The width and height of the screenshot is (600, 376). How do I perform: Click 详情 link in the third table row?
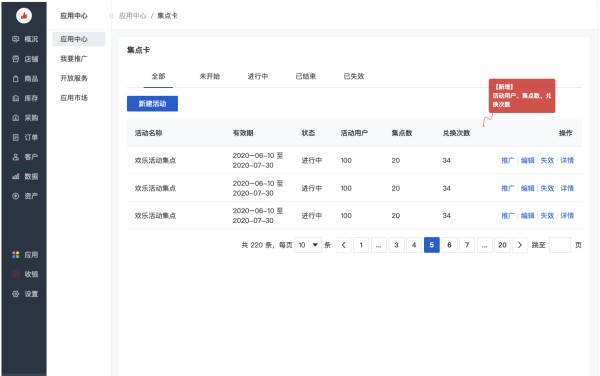[x=567, y=216]
